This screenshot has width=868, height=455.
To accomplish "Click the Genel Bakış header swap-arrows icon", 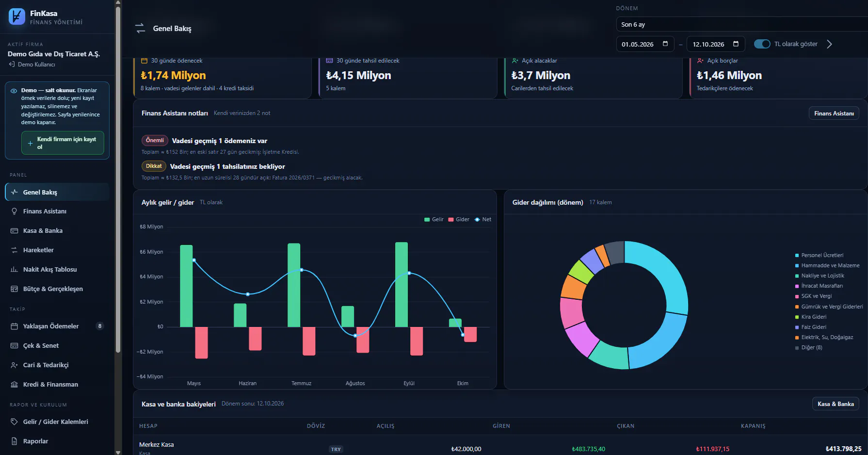I will click(x=140, y=29).
